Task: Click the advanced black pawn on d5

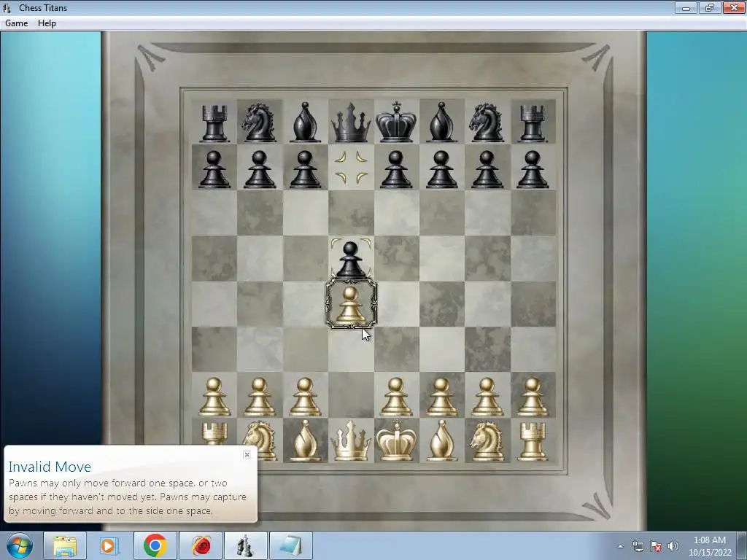Action: (x=351, y=260)
